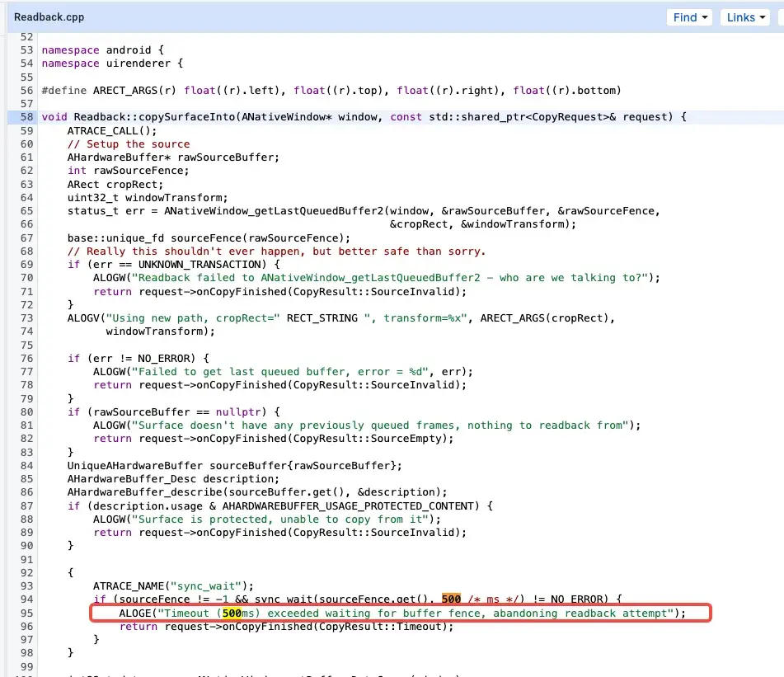Click 'base::unique_fd sourceFence' declaration
This screenshot has height=677, width=784.
[x=209, y=238]
